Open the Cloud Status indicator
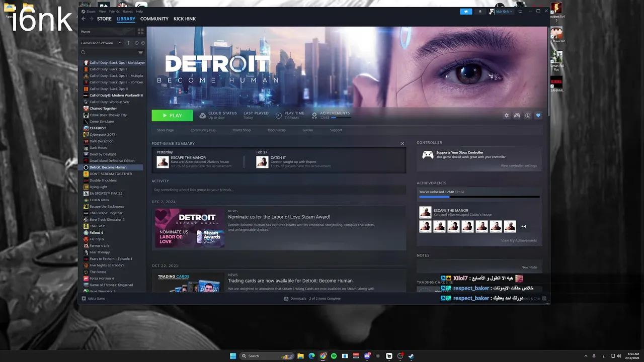 point(218,115)
